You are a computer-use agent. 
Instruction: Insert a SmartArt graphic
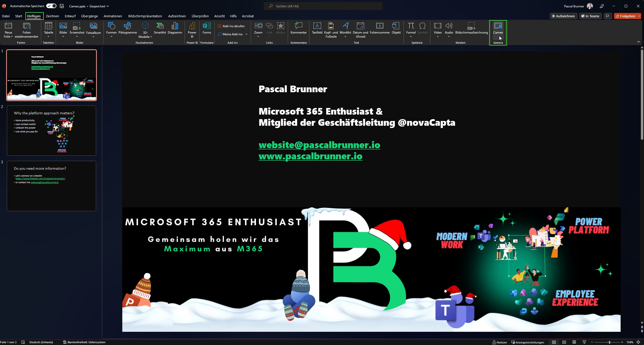point(160,28)
